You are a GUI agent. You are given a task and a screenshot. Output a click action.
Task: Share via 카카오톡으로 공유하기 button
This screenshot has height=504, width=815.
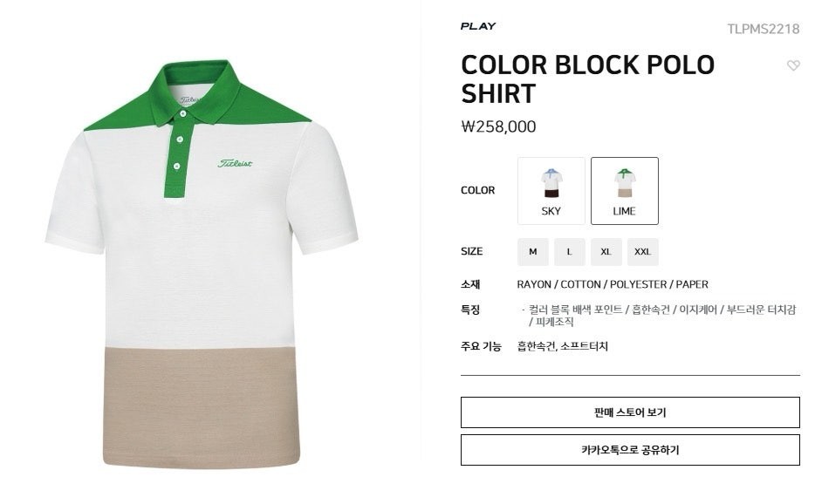tap(630, 450)
